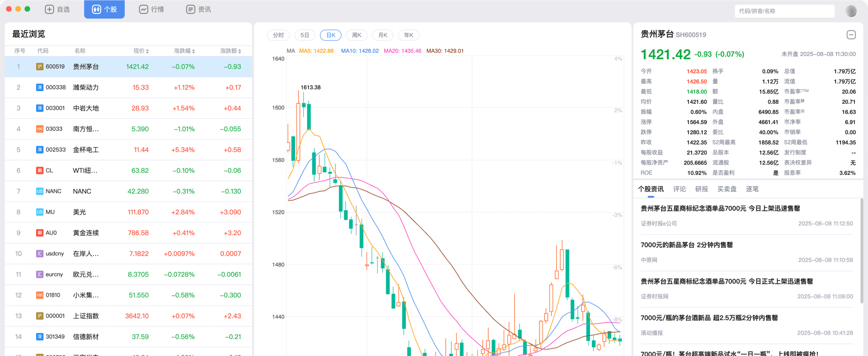Viewport: 868px width, 356px height.
Task: Open the 行情 market tab
Action: pyautogui.click(x=151, y=10)
